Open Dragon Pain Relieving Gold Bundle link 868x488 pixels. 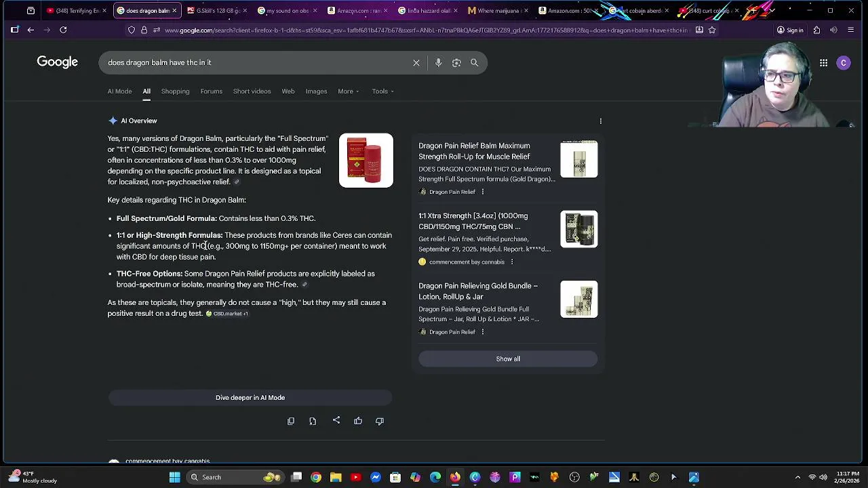pos(478,291)
